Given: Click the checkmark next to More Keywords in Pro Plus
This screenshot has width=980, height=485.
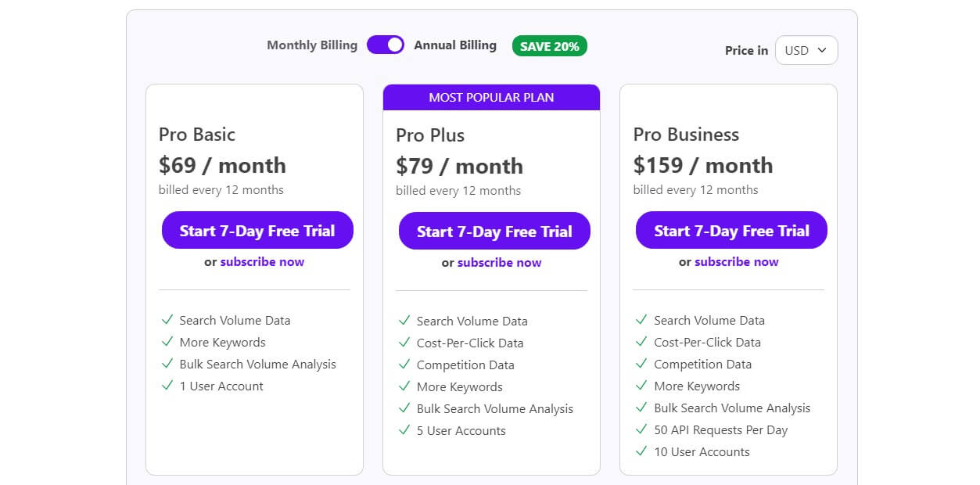Looking at the screenshot, I should [x=404, y=386].
